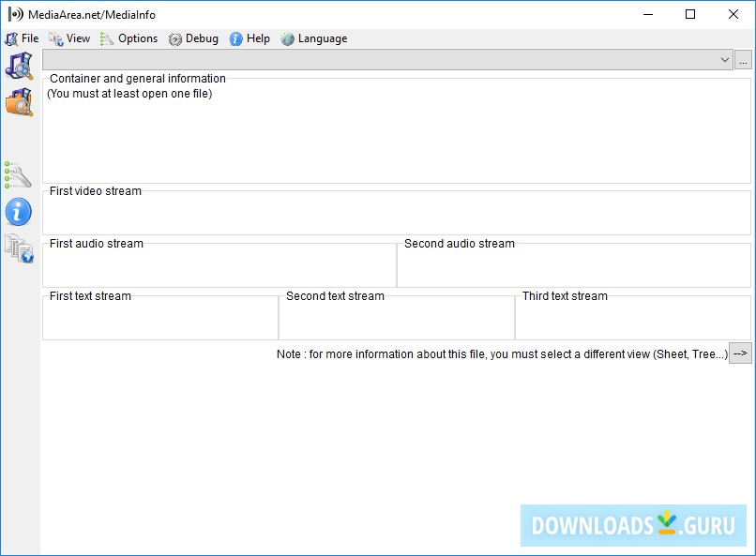This screenshot has width=756, height=556.
Task: Click the 'Second text stream' group label
Action: tap(335, 296)
